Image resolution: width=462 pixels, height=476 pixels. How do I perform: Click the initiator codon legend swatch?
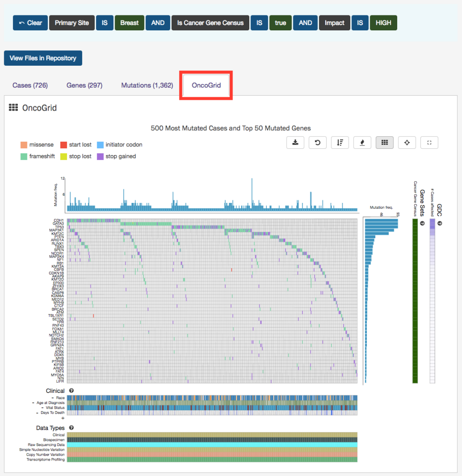click(100, 145)
